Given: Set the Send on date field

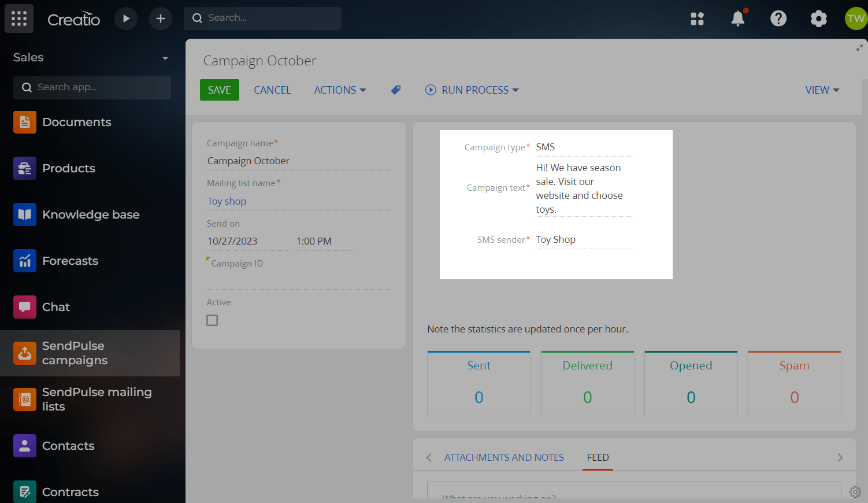Looking at the screenshot, I should pos(248,241).
